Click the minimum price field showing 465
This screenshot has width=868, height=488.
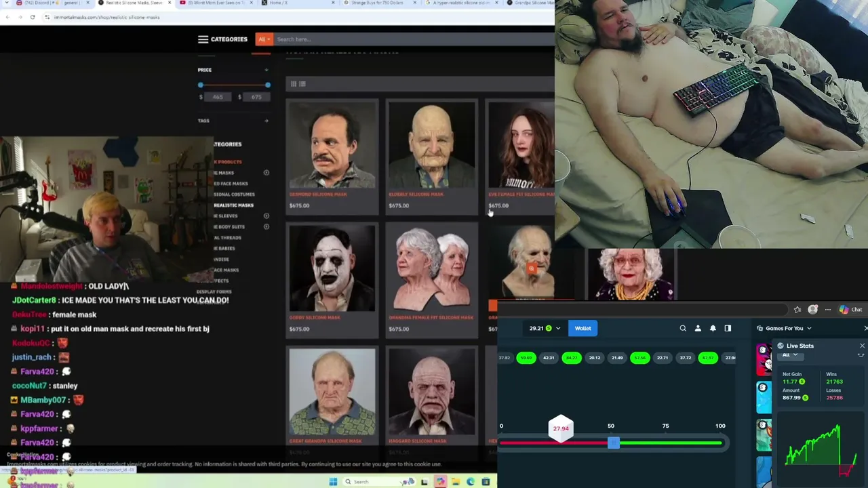tap(218, 97)
